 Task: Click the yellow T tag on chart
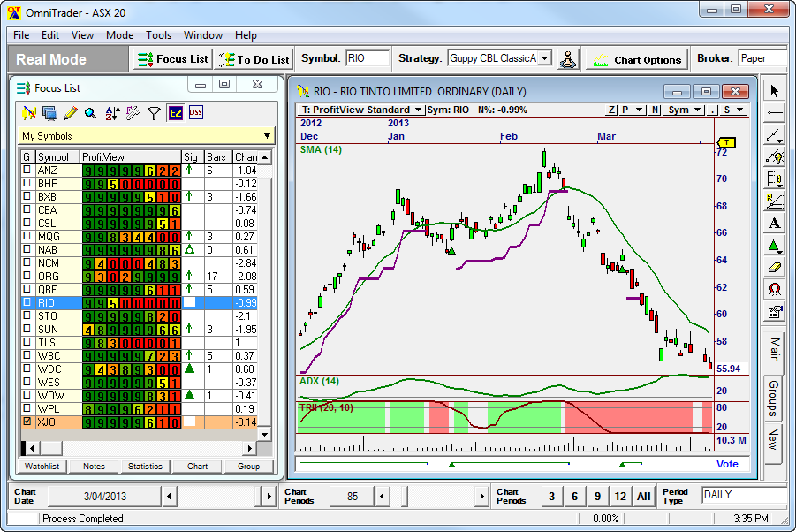[726, 142]
